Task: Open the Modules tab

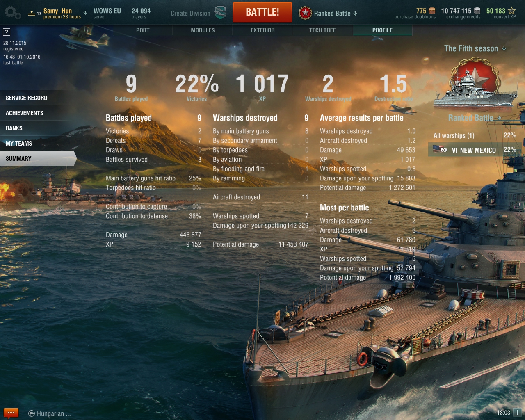Action: click(x=203, y=30)
